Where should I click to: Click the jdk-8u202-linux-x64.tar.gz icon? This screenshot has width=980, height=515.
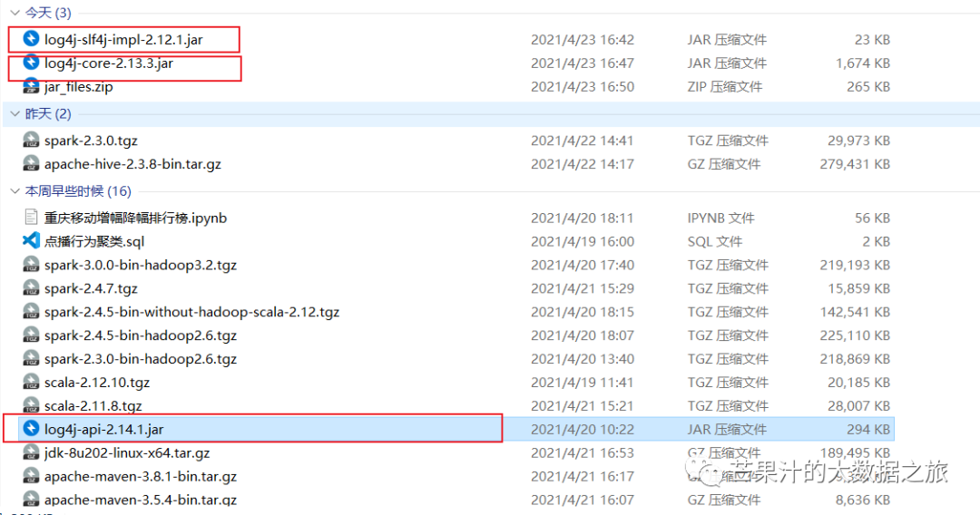tap(31, 452)
